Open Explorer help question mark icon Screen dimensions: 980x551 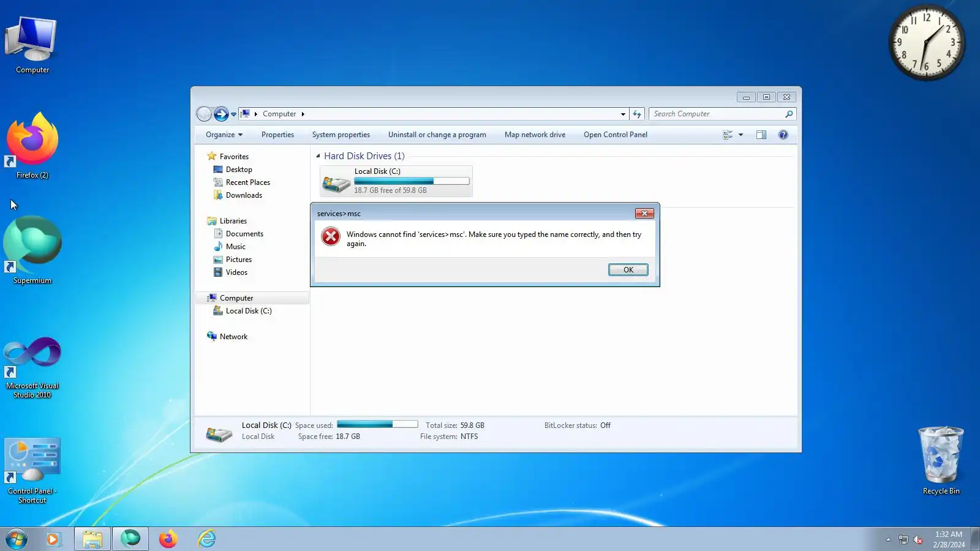783,135
